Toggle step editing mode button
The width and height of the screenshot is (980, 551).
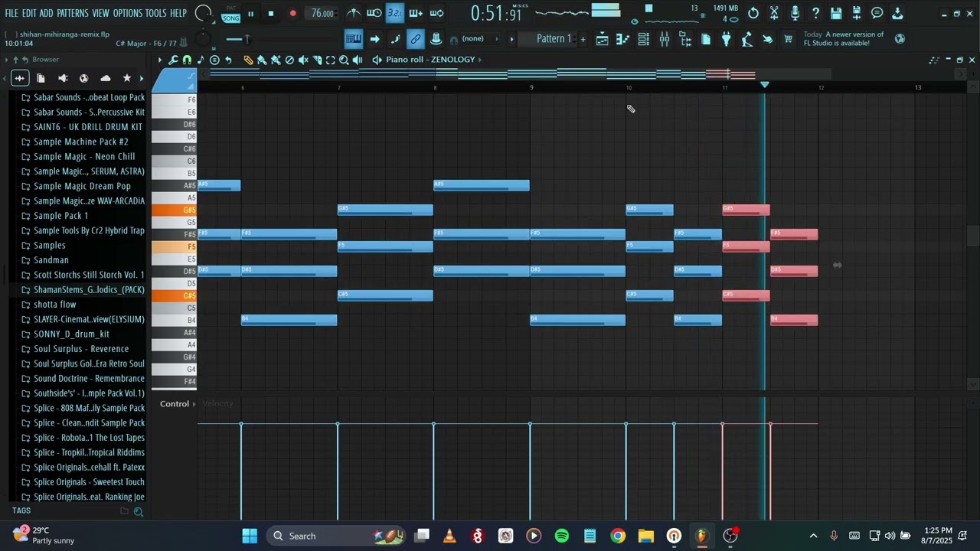pyautogui.click(x=395, y=39)
